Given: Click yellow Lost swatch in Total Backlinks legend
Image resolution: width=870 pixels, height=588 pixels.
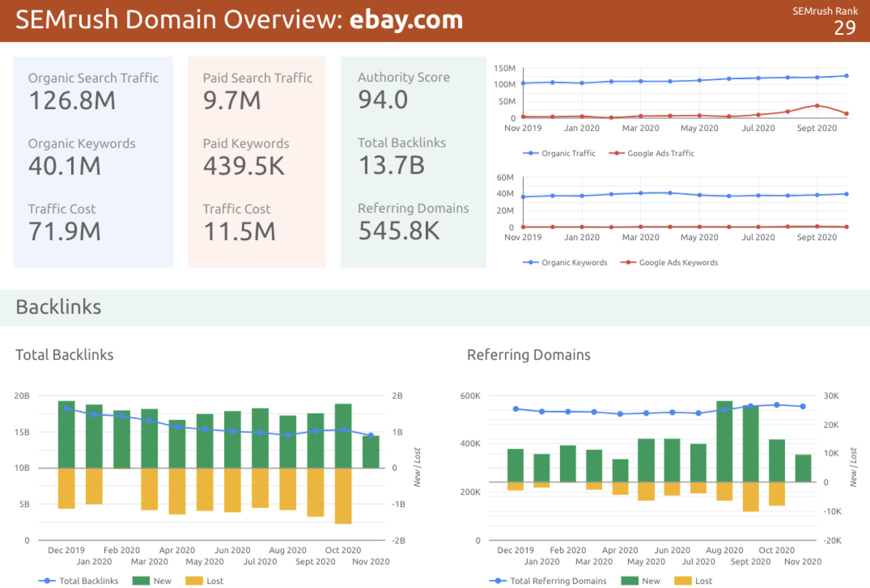Looking at the screenshot, I should 194,581.
